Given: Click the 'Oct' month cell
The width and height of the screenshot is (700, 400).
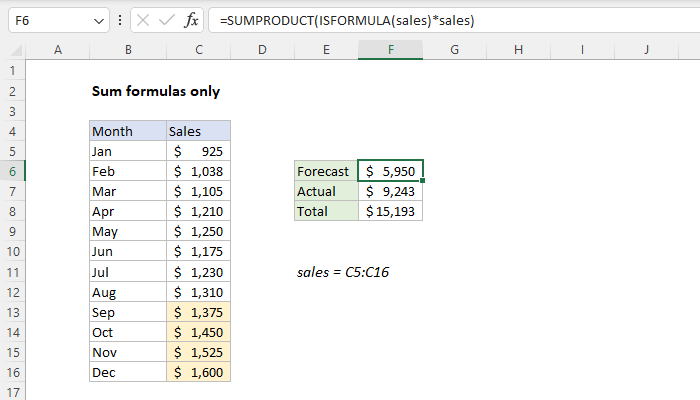Looking at the screenshot, I should click(x=128, y=333).
